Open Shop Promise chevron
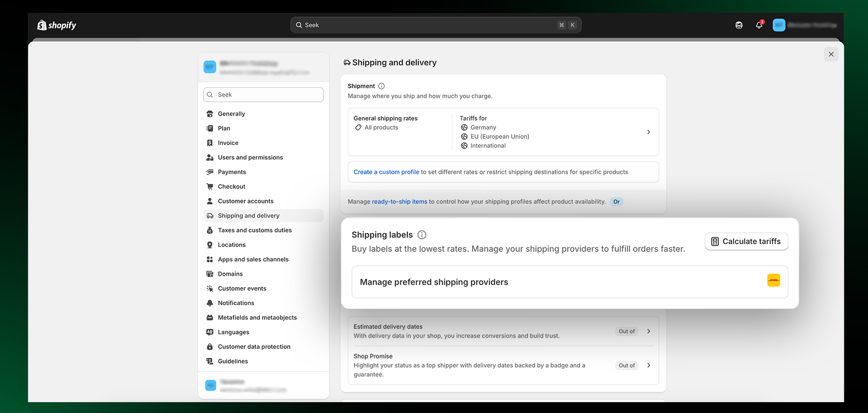The height and width of the screenshot is (413, 868). click(648, 366)
